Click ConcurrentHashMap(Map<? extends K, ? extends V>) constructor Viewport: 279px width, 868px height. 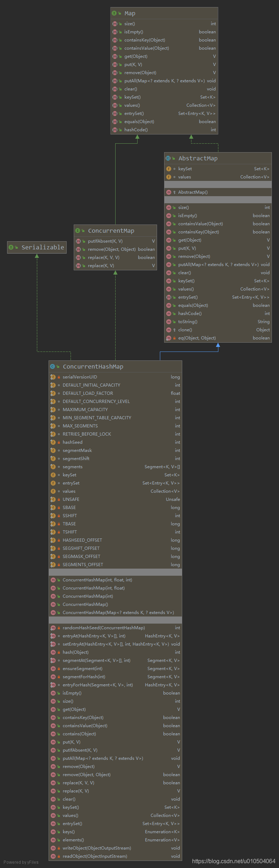[x=115, y=613]
